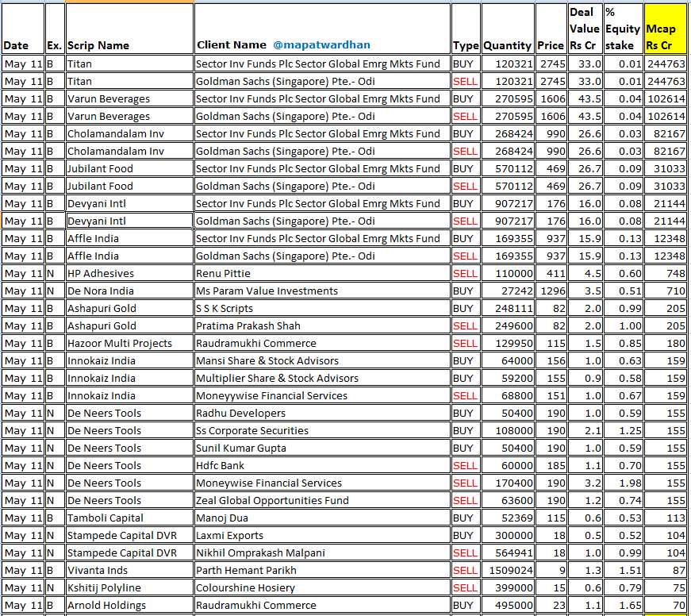The image size is (691, 616).
Task: Select the Ss Corporate Securities cell
Action: [x=322, y=431]
